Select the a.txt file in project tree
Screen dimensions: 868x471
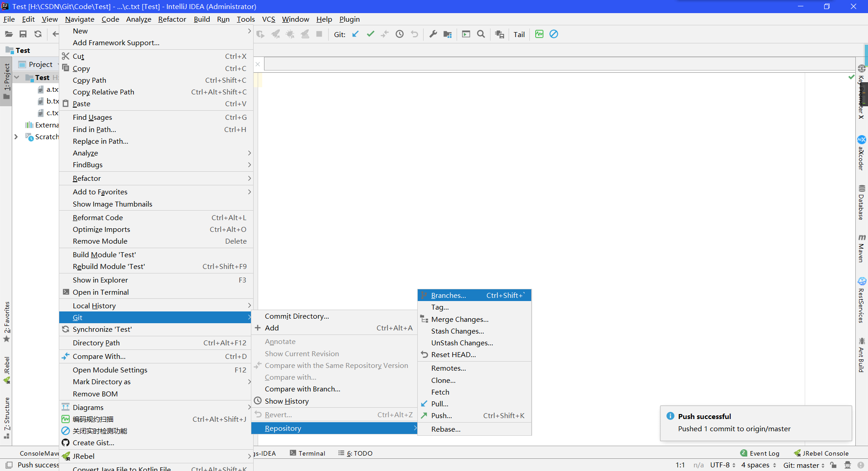pyautogui.click(x=48, y=89)
